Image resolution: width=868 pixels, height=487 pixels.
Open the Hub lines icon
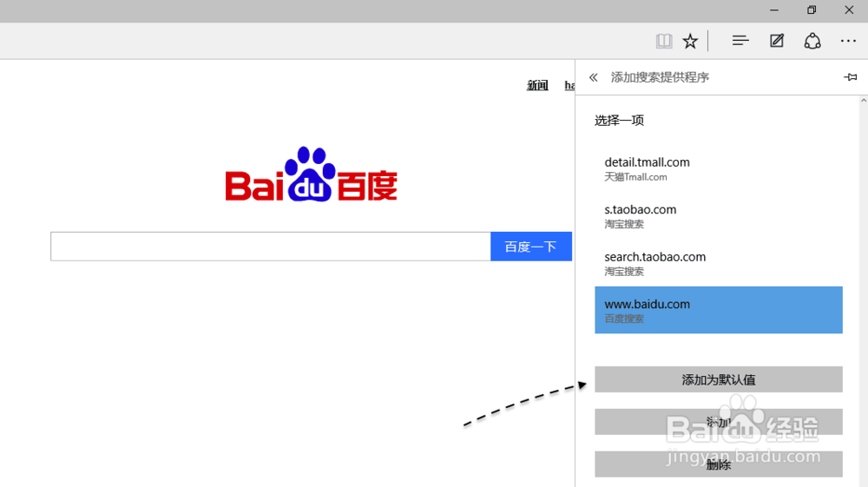pyautogui.click(x=740, y=41)
